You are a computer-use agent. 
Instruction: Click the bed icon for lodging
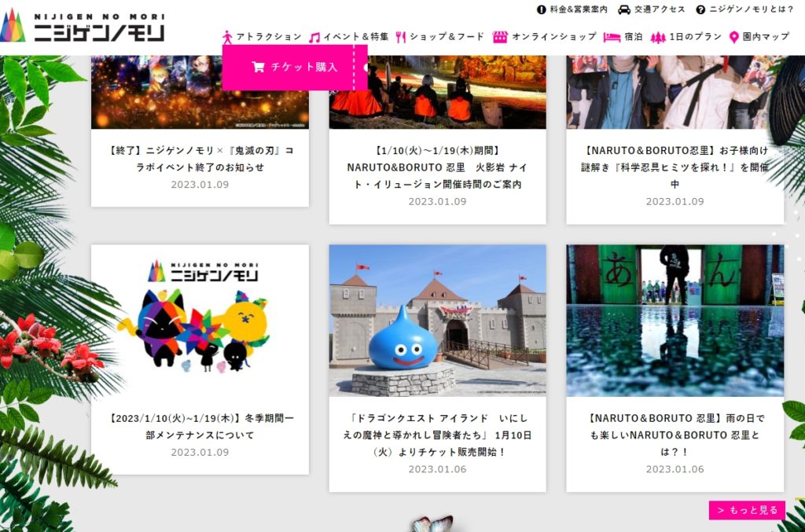[x=612, y=37]
